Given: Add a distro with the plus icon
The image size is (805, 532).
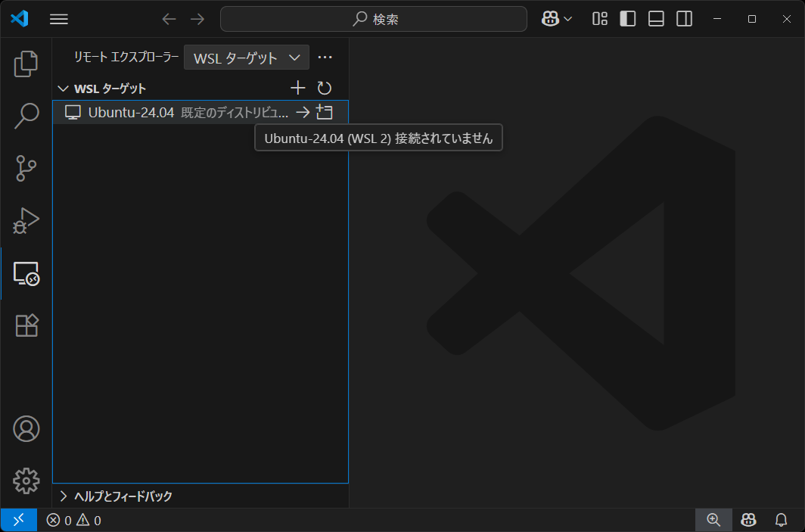Looking at the screenshot, I should tap(298, 88).
